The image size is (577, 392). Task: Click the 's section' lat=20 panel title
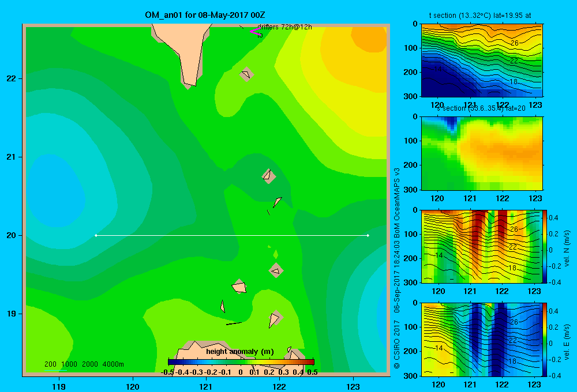481,108
